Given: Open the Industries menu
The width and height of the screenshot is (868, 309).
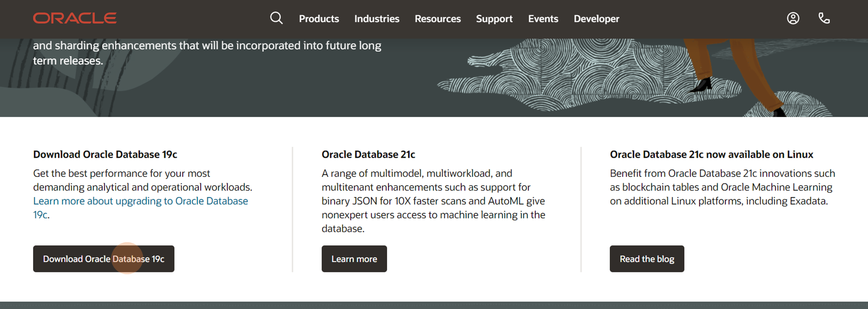Looking at the screenshot, I should click(377, 19).
